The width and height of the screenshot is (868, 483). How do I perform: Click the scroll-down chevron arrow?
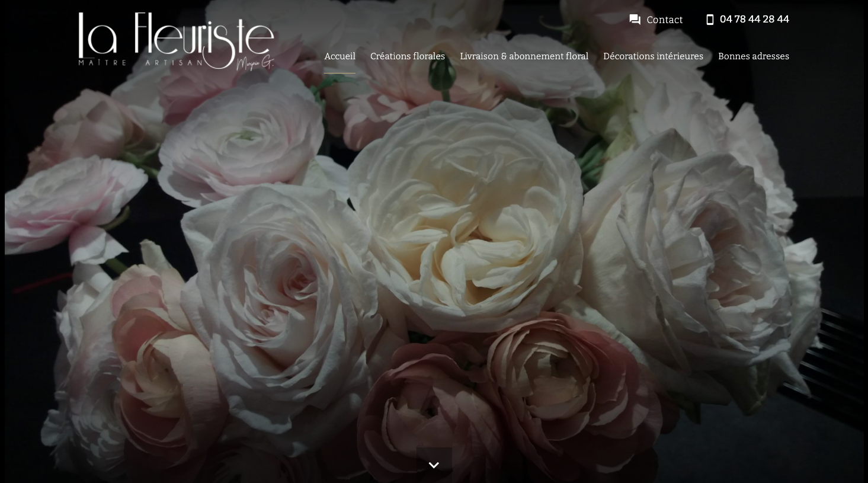tap(434, 465)
